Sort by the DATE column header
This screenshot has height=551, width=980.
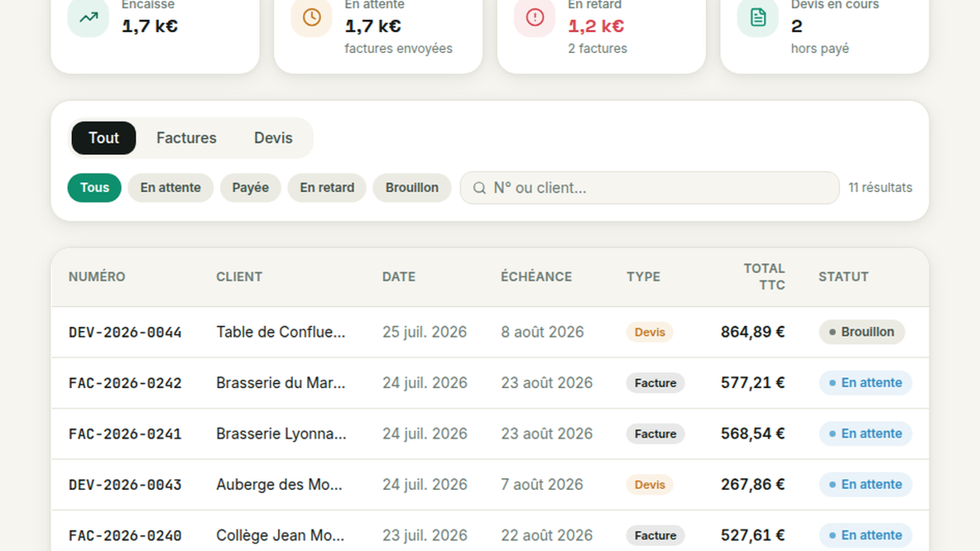coord(399,277)
